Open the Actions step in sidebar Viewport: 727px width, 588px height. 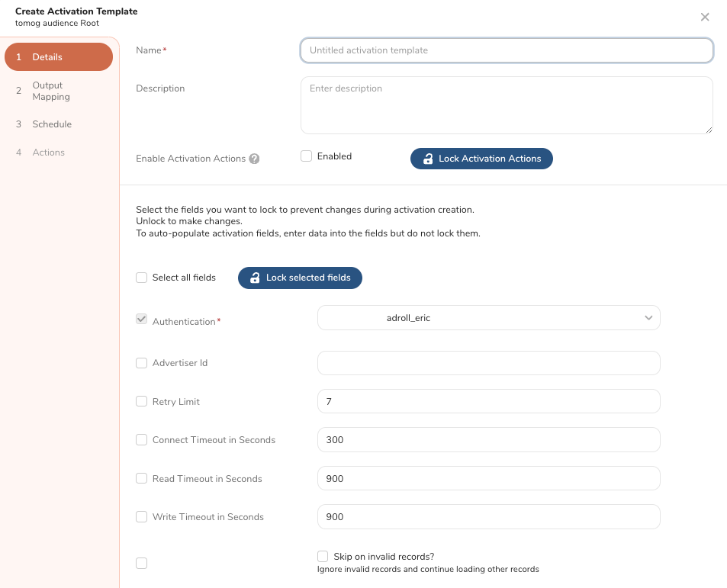(48, 153)
